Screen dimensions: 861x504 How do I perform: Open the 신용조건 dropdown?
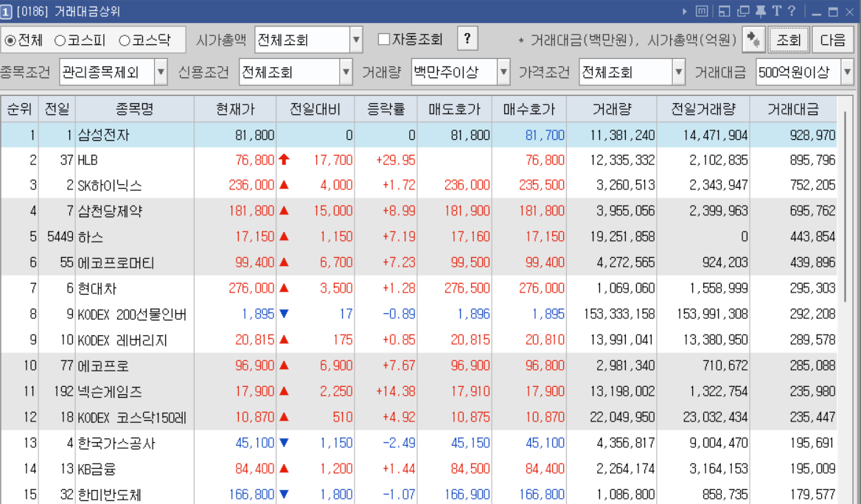pos(346,72)
